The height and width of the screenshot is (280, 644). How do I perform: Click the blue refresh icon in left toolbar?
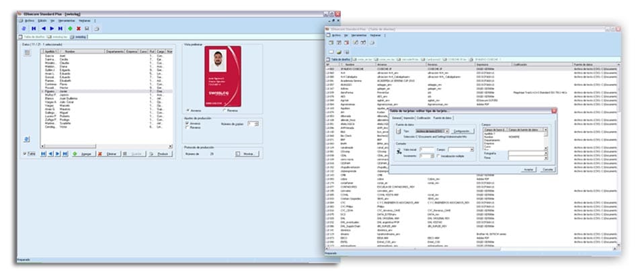24,28
